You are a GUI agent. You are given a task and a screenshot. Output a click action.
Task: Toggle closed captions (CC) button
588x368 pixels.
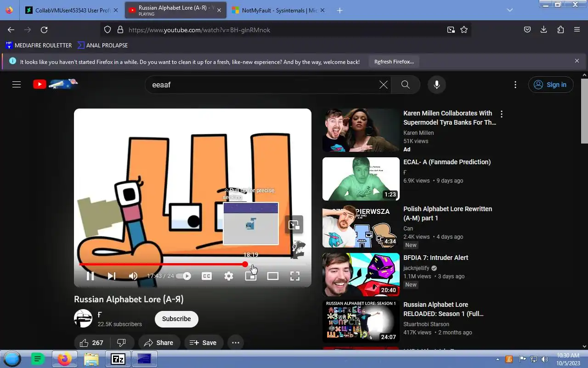(x=207, y=276)
